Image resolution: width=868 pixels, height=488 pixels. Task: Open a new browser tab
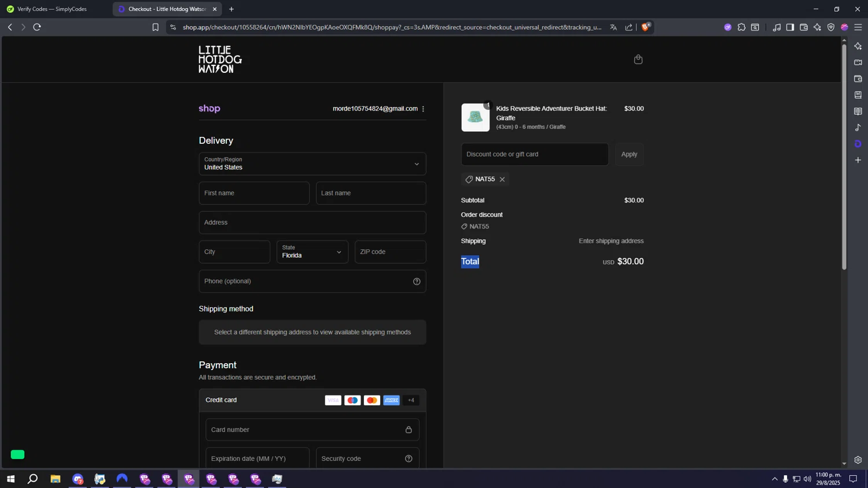(231, 9)
